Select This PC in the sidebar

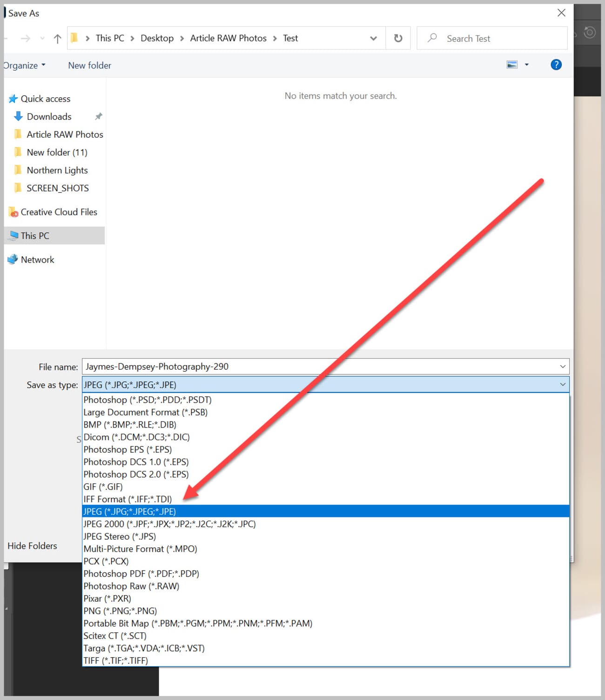coord(34,236)
